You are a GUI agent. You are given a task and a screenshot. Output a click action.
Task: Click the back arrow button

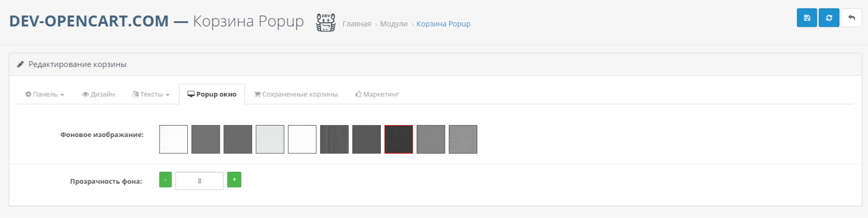pos(851,18)
